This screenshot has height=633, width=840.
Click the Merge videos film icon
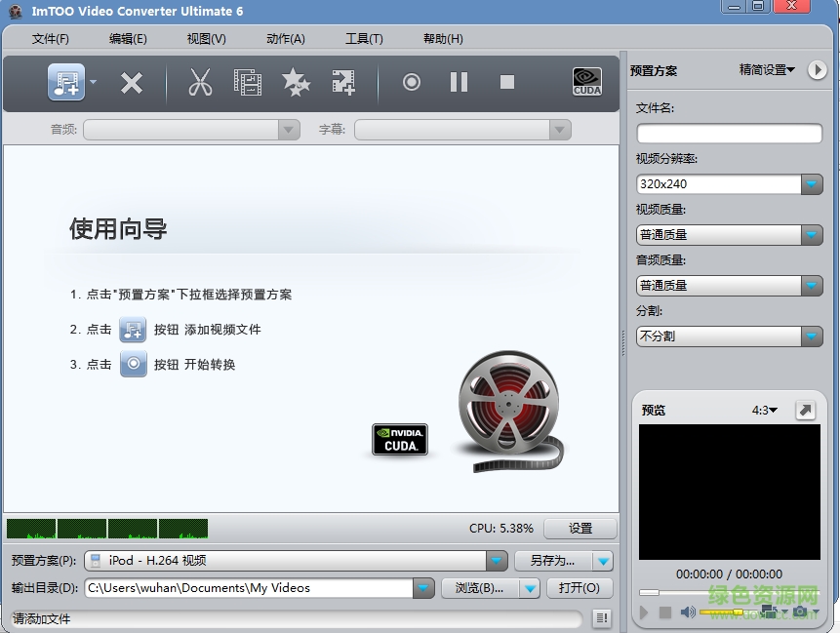pyautogui.click(x=249, y=82)
